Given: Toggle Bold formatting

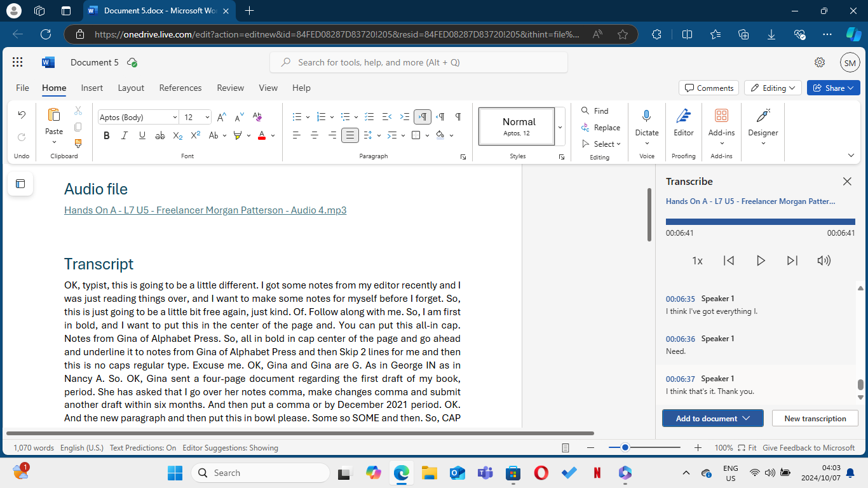Looking at the screenshot, I should pos(107,135).
